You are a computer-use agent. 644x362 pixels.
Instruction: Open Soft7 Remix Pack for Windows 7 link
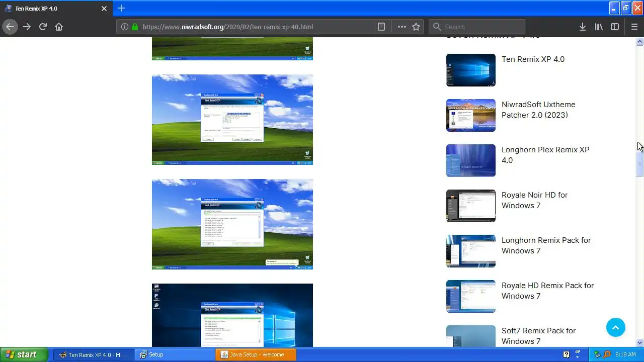click(x=538, y=336)
